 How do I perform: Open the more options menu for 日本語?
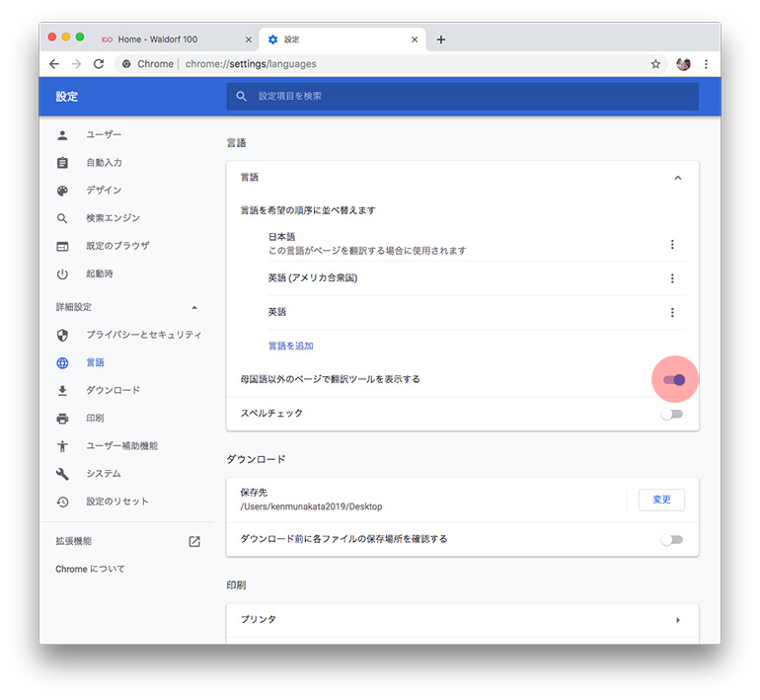(672, 245)
